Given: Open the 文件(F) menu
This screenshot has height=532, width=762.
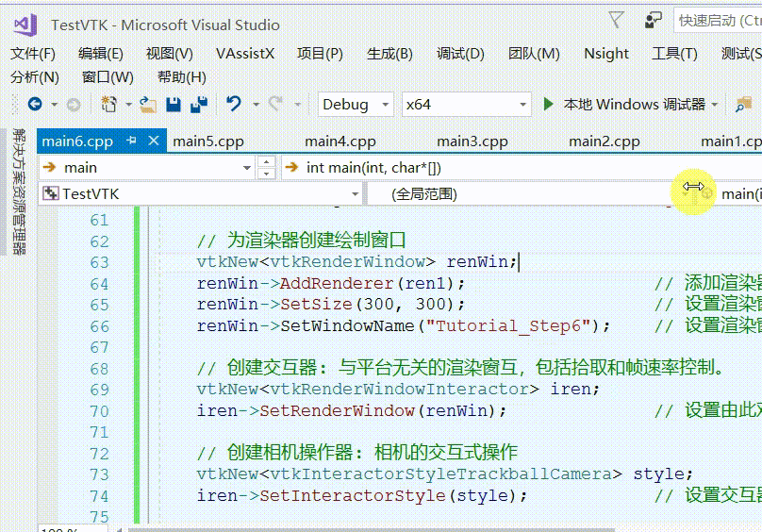Looking at the screenshot, I should (x=33, y=54).
